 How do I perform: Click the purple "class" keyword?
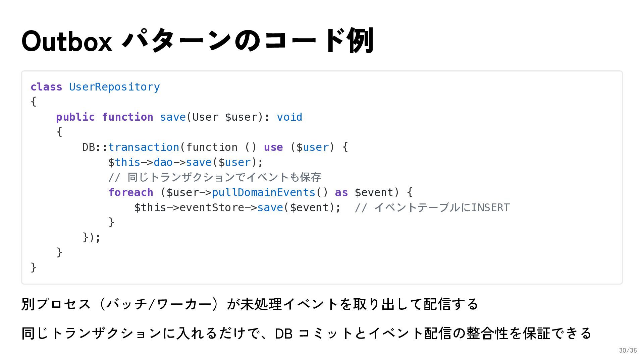tap(46, 87)
